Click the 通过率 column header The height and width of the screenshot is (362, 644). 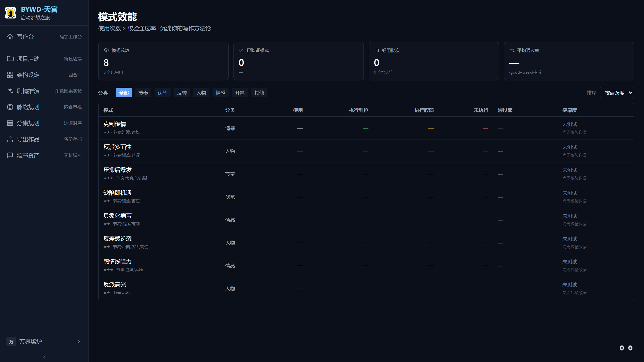coord(505,110)
